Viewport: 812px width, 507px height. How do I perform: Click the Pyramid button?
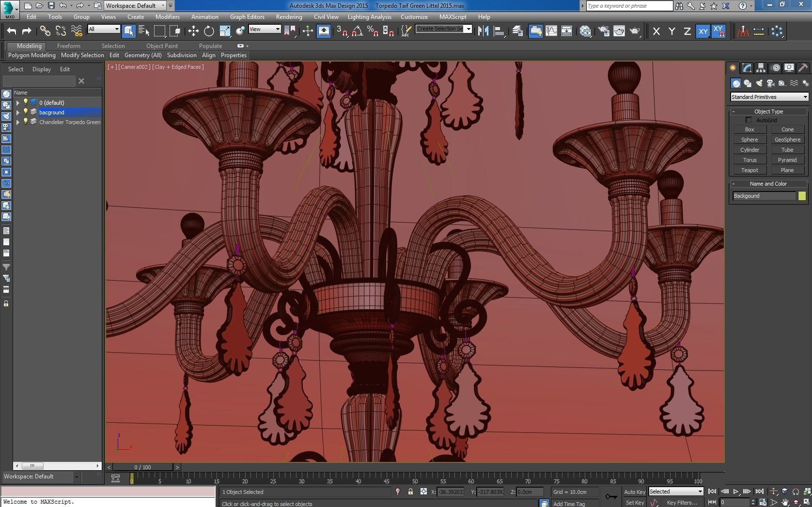click(787, 160)
